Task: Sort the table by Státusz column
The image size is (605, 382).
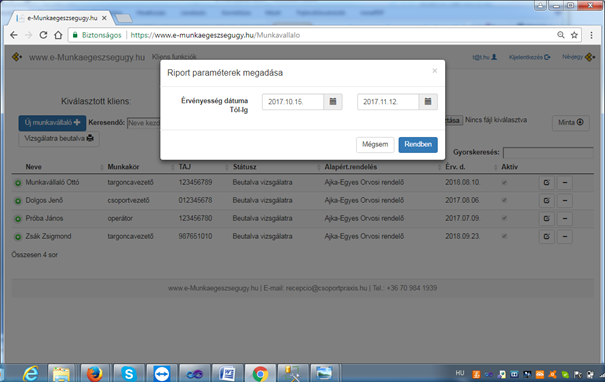Action: (244, 167)
